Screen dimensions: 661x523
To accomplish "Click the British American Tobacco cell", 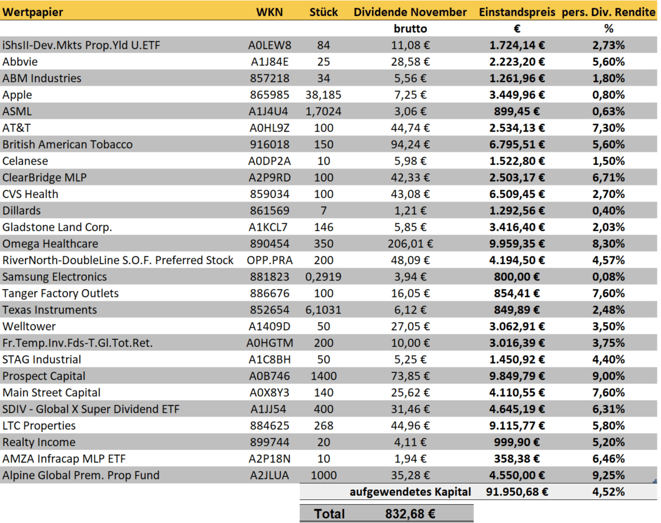I will (67, 144).
